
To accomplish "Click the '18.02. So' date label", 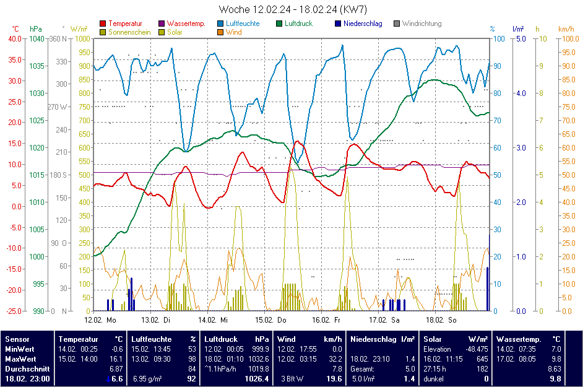I will 441,320.
